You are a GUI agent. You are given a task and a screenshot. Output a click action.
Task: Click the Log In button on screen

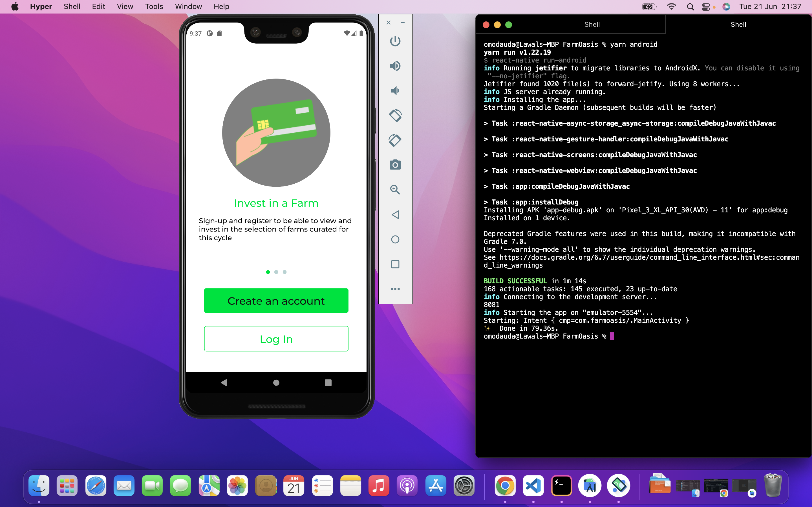[x=276, y=339]
